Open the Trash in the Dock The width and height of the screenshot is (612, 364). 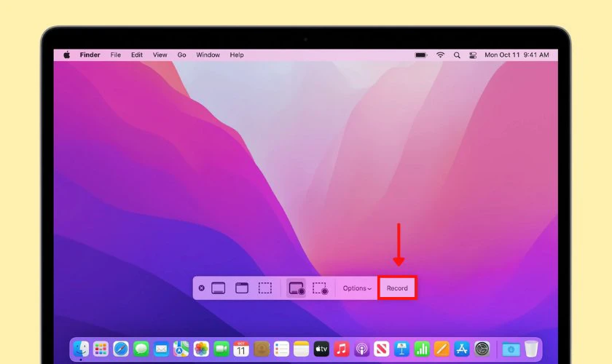pos(532,349)
